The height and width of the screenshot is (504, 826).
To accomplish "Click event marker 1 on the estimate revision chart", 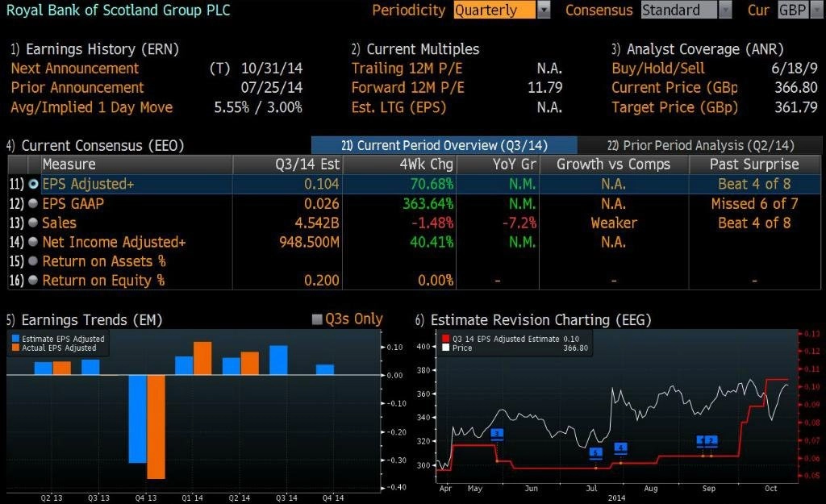I will coord(701,440).
